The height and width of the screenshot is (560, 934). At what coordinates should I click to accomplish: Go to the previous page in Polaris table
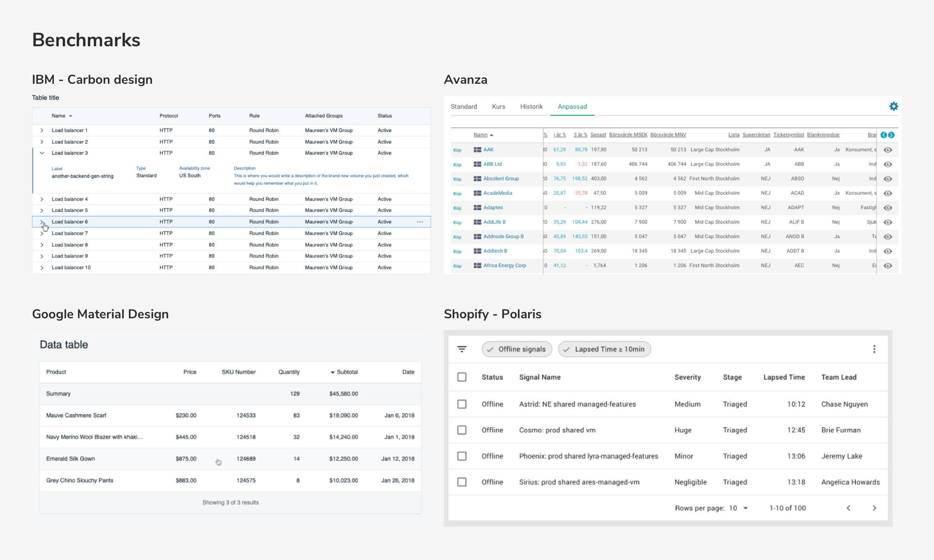(x=848, y=508)
